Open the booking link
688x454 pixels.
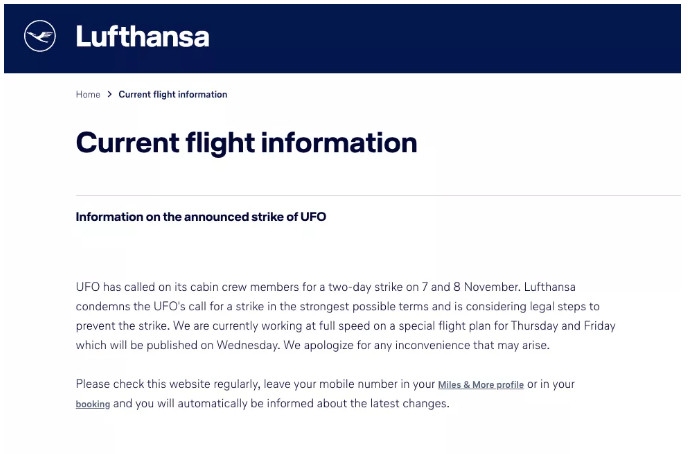92,405
